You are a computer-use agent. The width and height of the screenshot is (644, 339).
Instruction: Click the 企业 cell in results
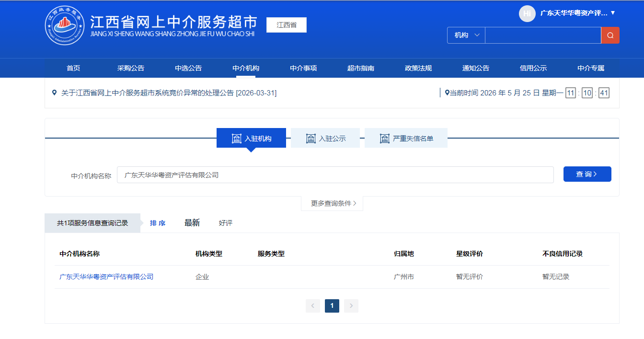click(x=202, y=277)
